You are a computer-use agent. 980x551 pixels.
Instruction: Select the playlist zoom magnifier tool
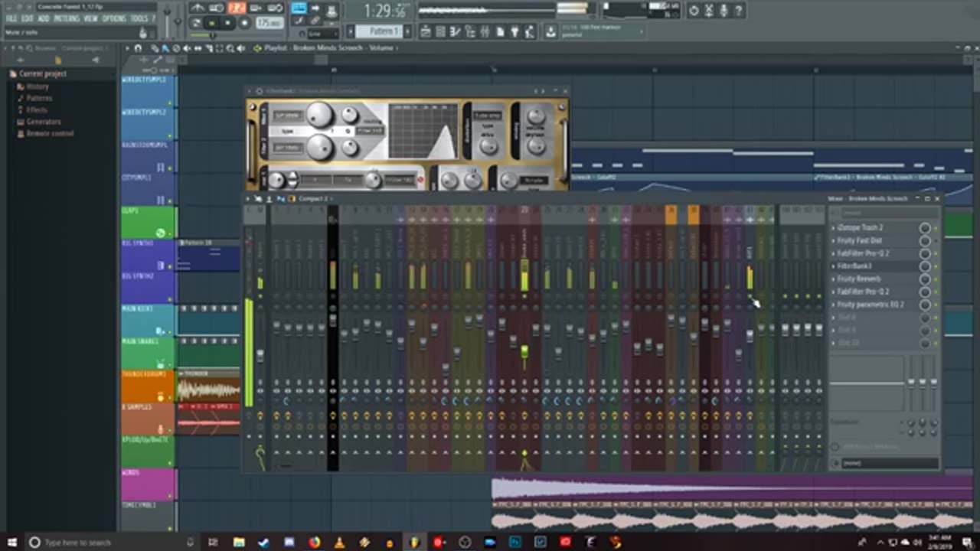pyautogui.click(x=230, y=47)
